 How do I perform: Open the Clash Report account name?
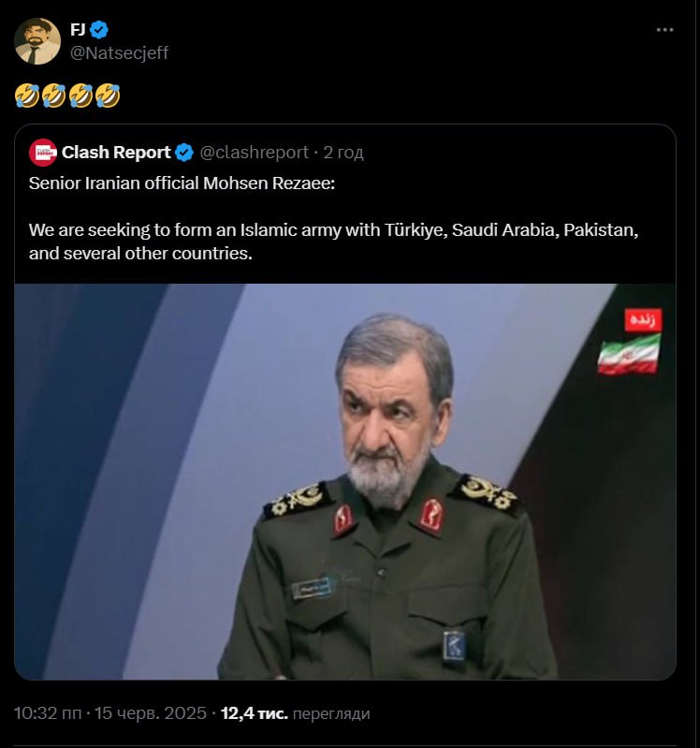click(116, 153)
